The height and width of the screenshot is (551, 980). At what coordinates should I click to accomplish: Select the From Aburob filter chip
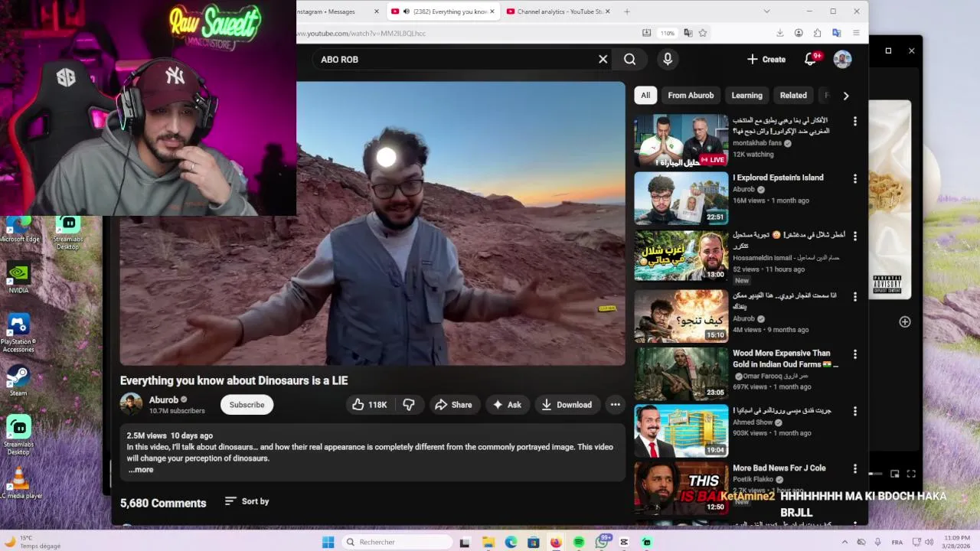tap(691, 96)
